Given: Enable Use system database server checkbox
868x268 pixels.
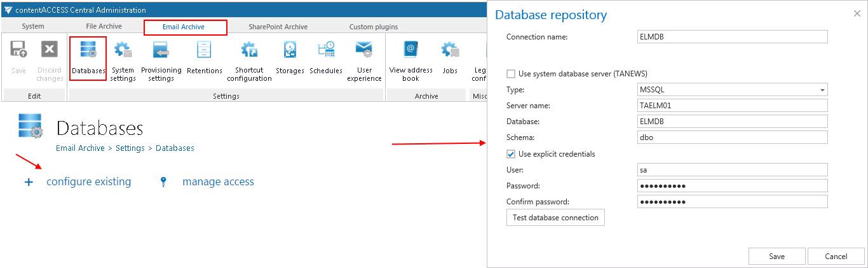Looking at the screenshot, I should 511,73.
